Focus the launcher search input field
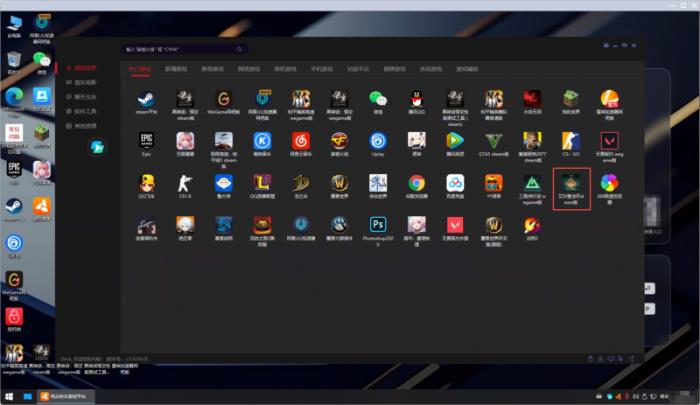Image resolution: width=700 pixels, height=405 pixels. 184,49
